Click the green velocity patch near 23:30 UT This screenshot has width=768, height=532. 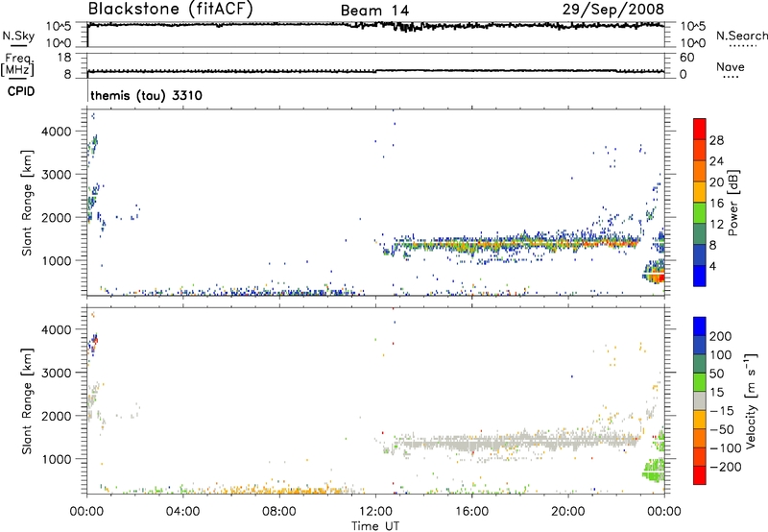[654, 471]
